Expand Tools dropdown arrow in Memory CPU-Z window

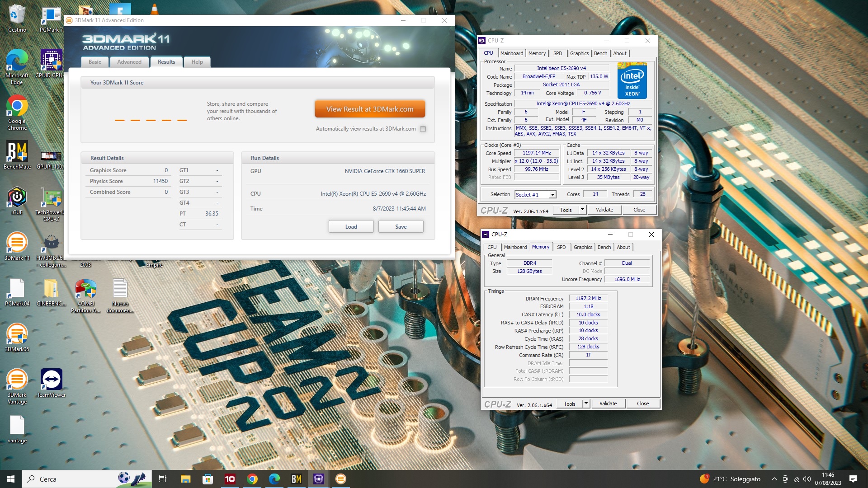coord(586,404)
